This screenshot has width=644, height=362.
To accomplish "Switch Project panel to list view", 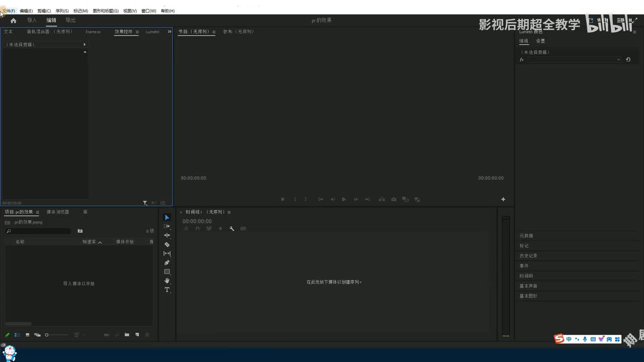I will 18,335.
